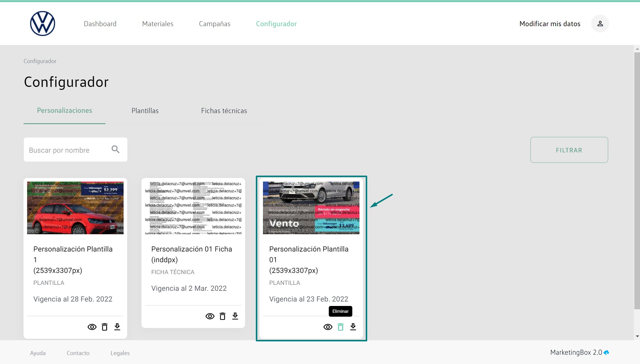The width and height of the screenshot is (640, 364).
Task: Click the Volkswagen logo
Action: [x=43, y=24]
